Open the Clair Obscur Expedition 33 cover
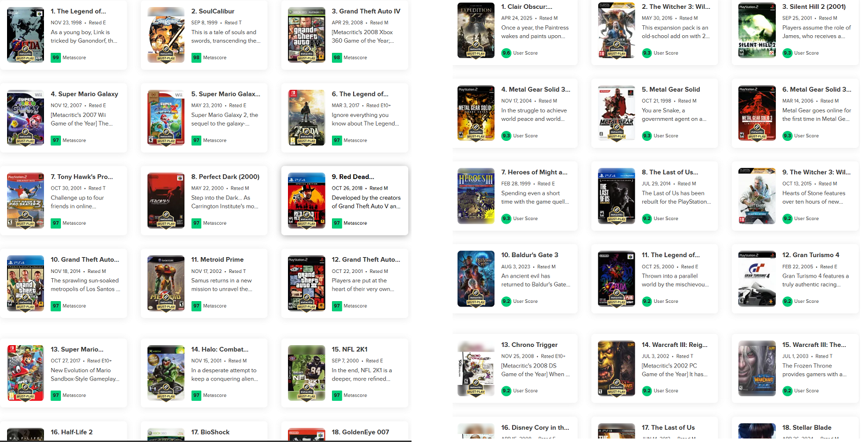Screen dimensions: 868x442 [476, 31]
